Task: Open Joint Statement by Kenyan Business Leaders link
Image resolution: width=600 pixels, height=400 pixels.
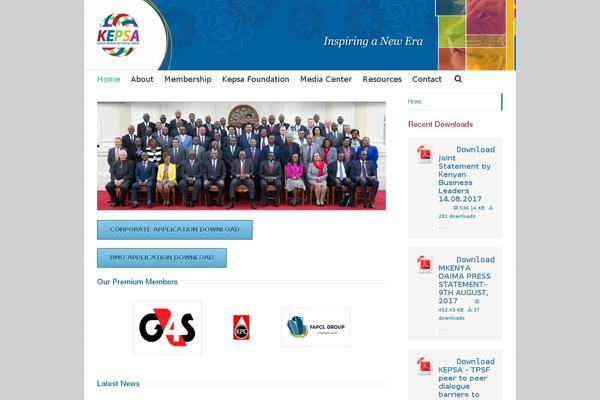Action: [x=465, y=178]
